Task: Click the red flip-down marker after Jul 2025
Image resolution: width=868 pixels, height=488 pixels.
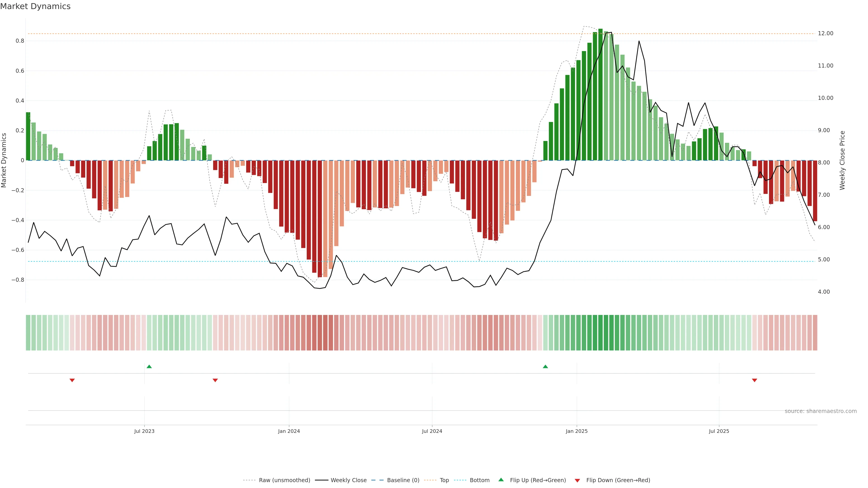Action: click(x=755, y=380)
